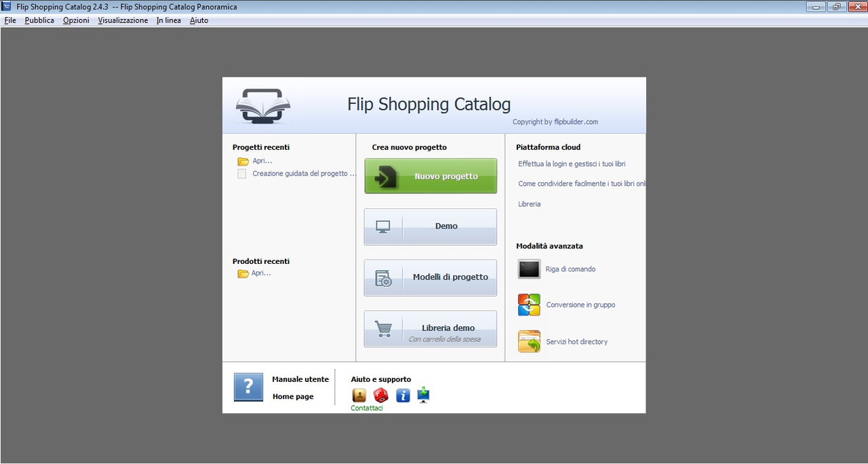Open Riga di comando text link
Viewport: 868px width, 464px height.
(570, 269)
